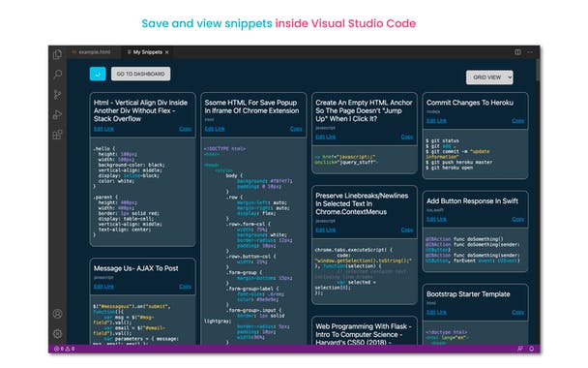Click Edit Link on Empty HTML Anchor snippet
588x368 pixels.
pyautogui.click(x=326, y=138)
